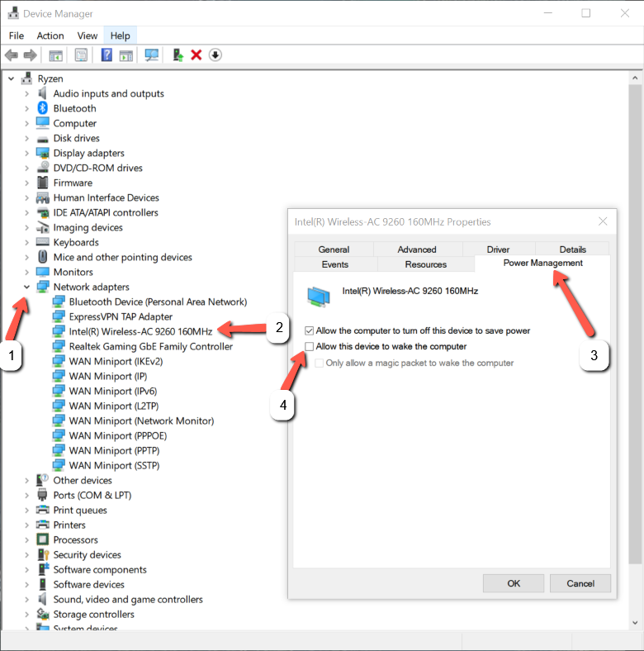Select Bluetooth Device (Personal Area Network)
The image size is (644, 651).
pos(158,302)
